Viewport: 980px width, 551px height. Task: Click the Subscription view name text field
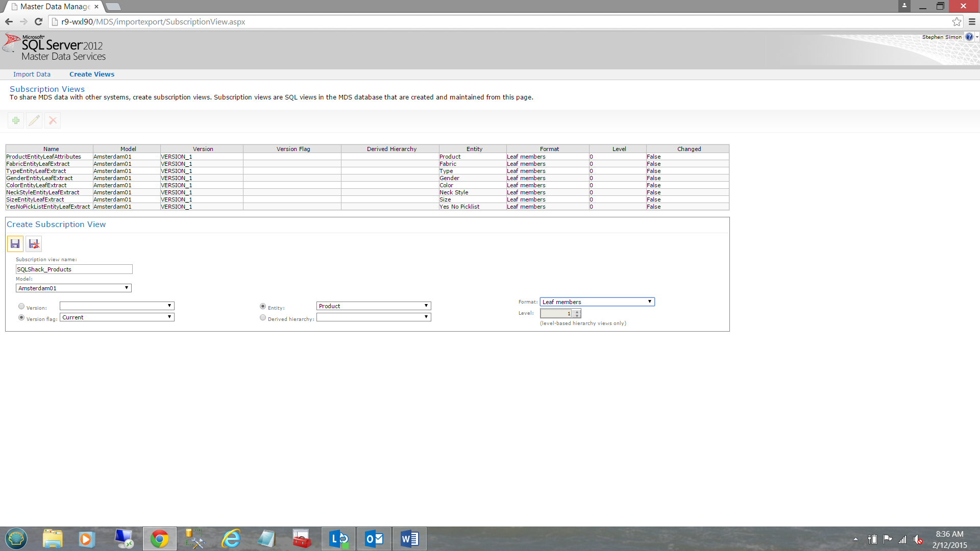74,269
